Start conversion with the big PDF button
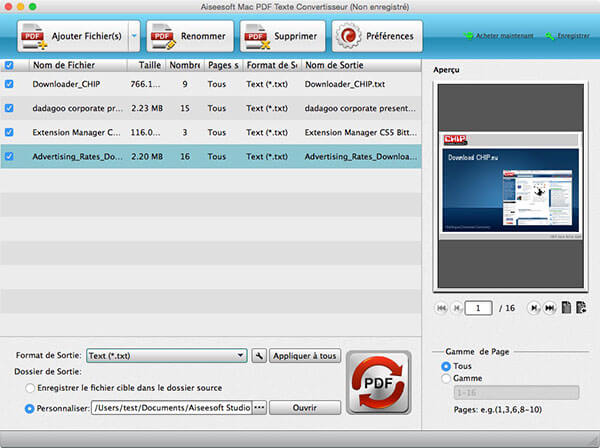 pyautogui.click(x=377, y=382)
